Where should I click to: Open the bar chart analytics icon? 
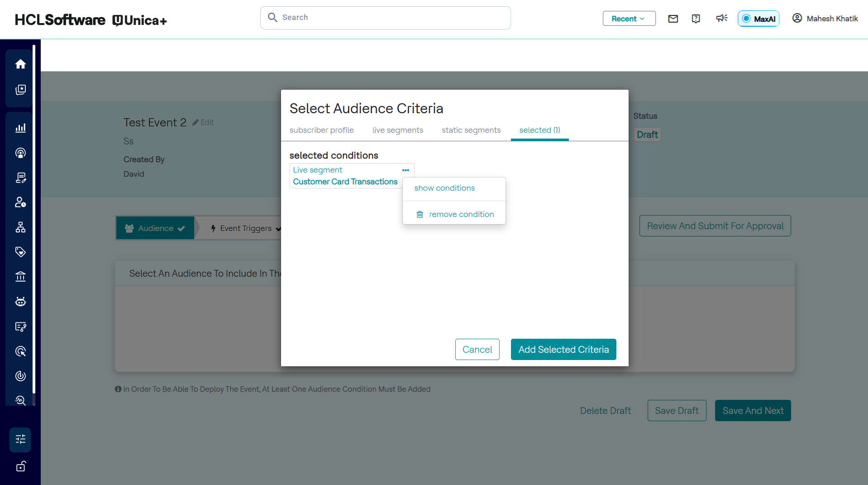[20, 128]
